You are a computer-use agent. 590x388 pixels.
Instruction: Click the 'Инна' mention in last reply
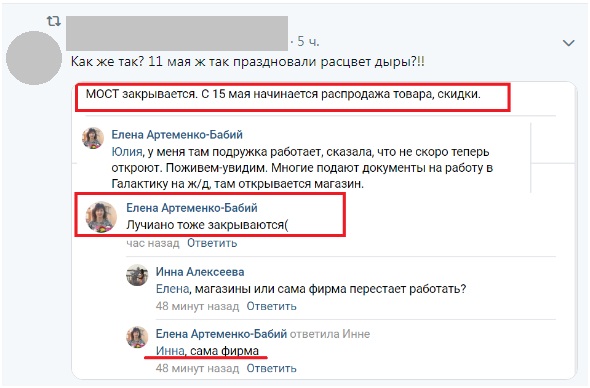[170, 351]
